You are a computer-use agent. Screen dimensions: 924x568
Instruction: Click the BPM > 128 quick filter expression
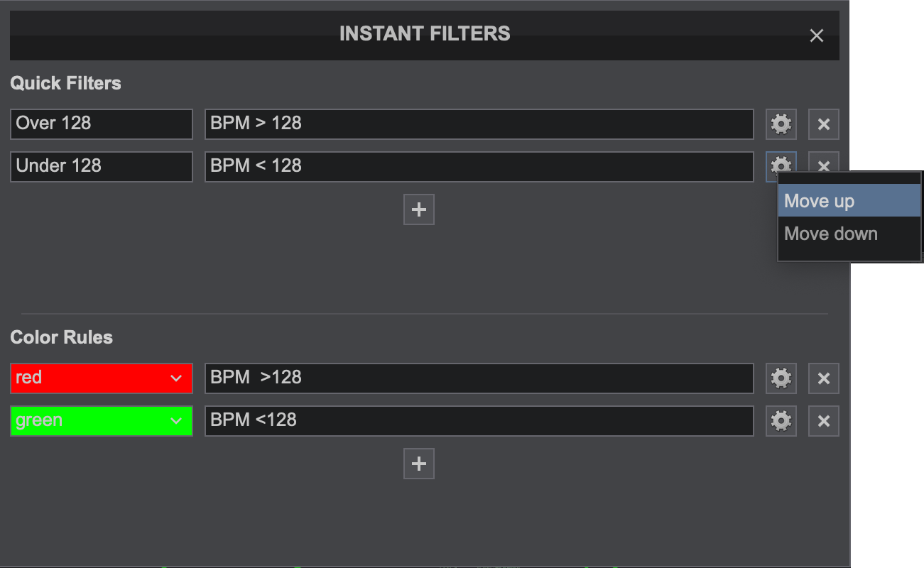point(479,124)
